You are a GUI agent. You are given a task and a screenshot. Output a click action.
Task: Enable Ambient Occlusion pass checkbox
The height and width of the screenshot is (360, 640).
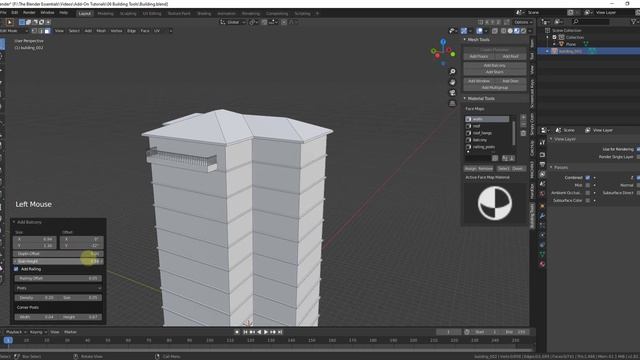tap(587, 193)
